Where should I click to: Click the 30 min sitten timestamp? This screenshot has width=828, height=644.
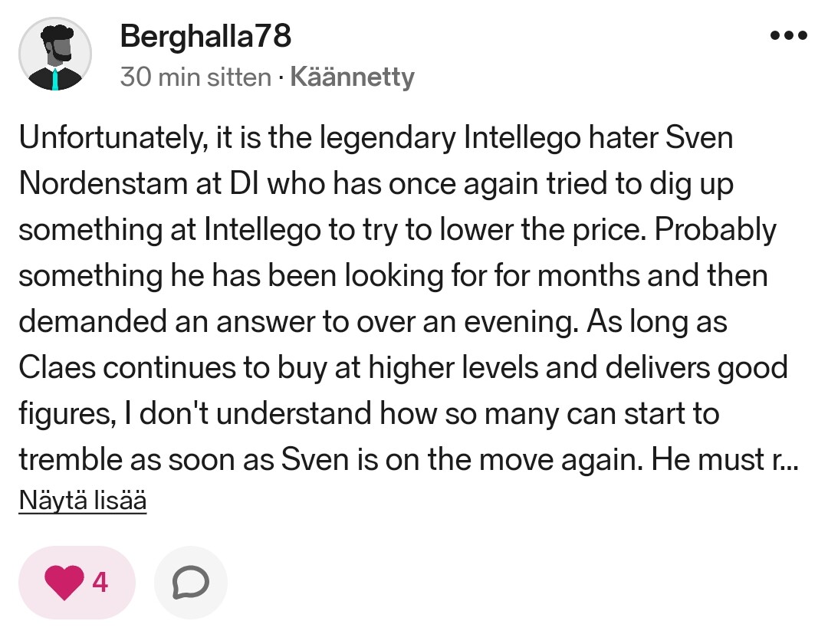tap(195, 77)
